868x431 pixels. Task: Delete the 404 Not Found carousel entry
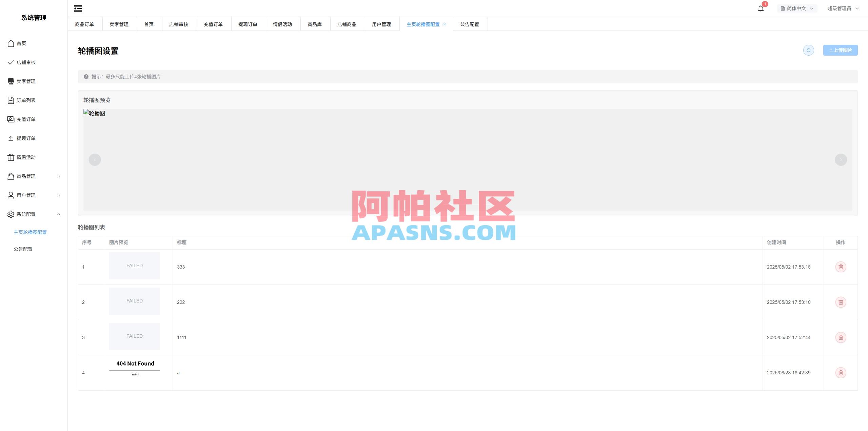841,372
